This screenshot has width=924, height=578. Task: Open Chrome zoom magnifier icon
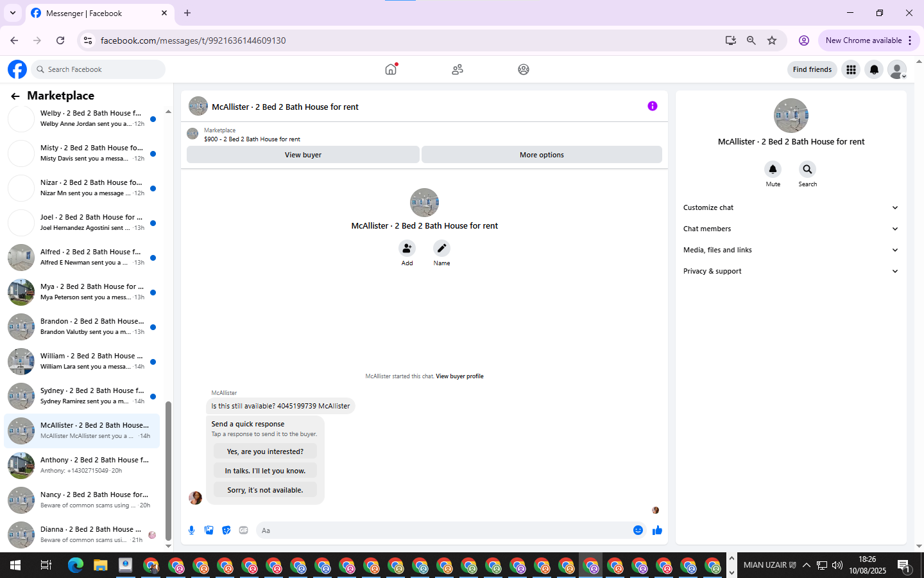point(751,40)
